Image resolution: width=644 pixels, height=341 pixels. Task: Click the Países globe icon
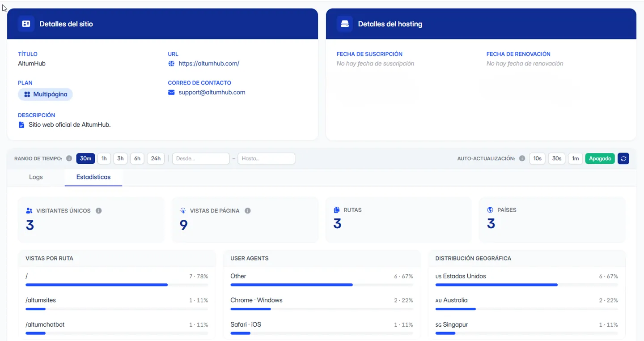tap(491, 210)
